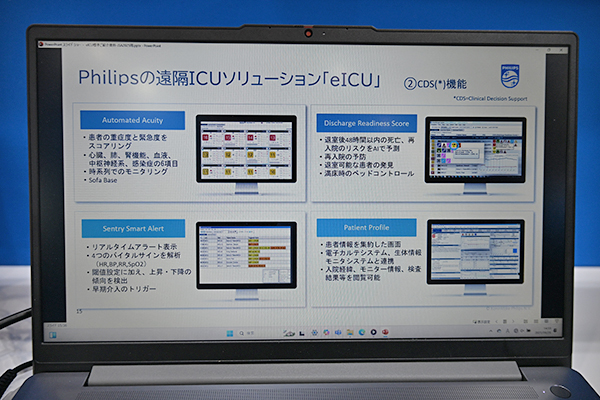Click the Patient Profile header

pyautogui.click(x=363, y=229)
